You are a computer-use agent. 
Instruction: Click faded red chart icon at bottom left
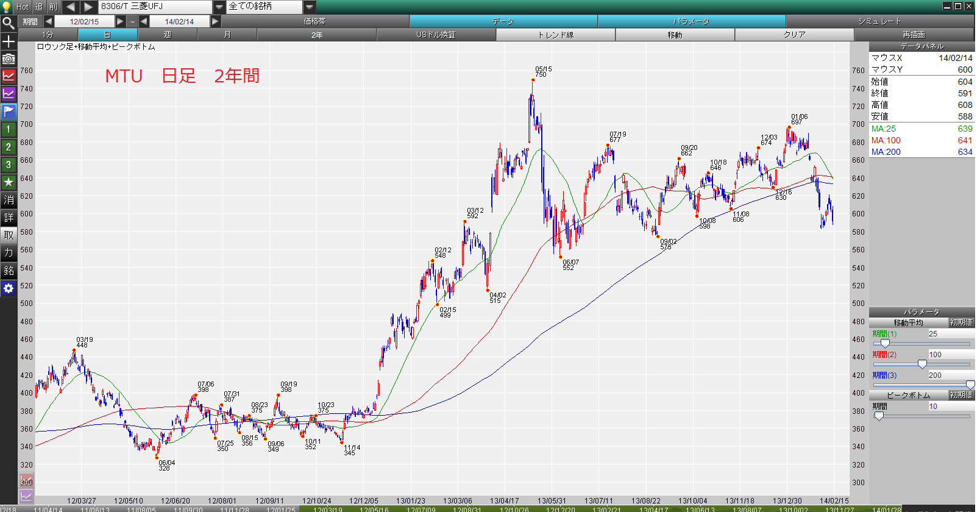tap(26, 481)
